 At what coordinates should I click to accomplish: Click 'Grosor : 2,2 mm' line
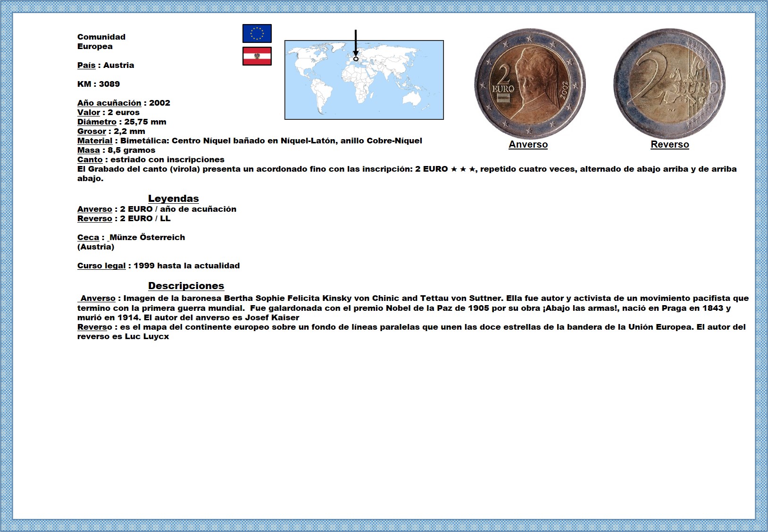click(x=111, y=131)
